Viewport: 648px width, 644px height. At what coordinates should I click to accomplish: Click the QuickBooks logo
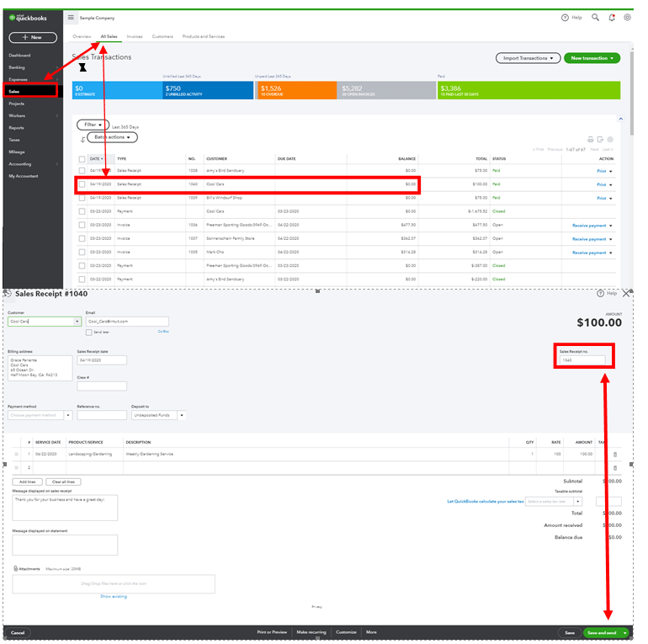coord(28,18)
